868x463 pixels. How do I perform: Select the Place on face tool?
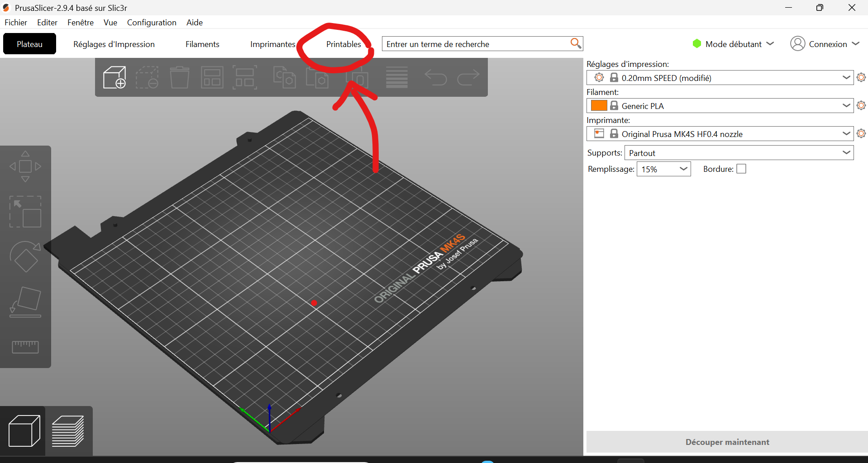pyautogui.click(x=25, y=302)
